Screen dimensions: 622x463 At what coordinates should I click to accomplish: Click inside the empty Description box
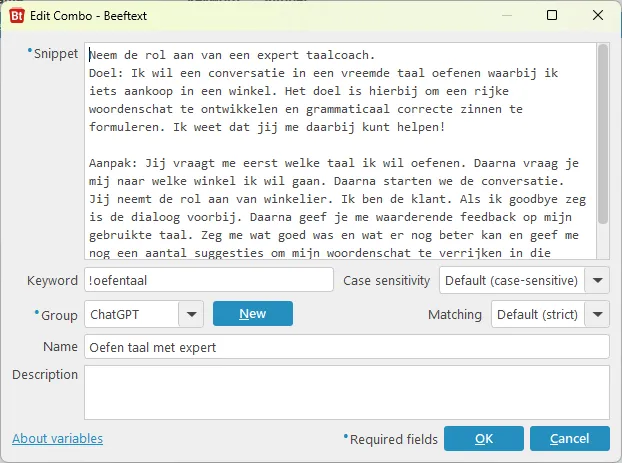click(x=347, y=392)
